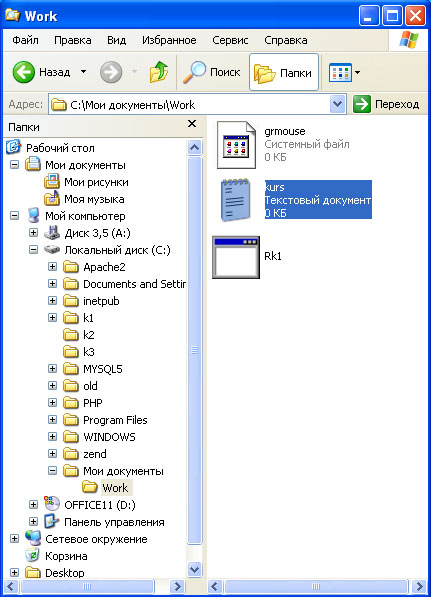Select Панель управления icon
Screen dimensions: 431x597
[52, 521]
